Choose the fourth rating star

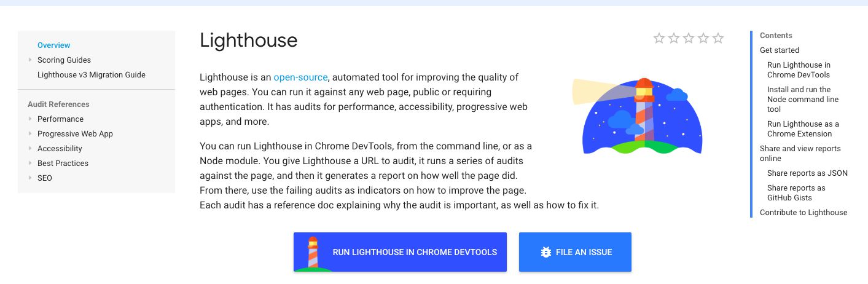click(x=703, y=38)
